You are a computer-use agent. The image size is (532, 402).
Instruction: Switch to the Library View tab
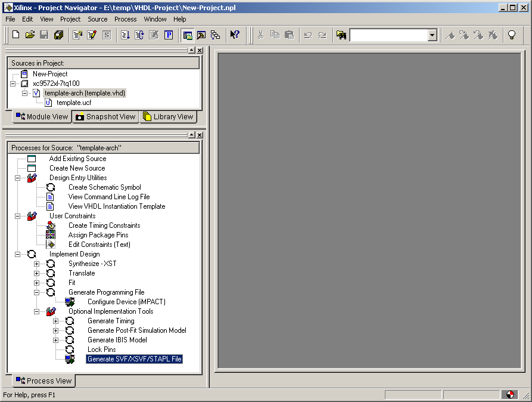tap(168, 117)
